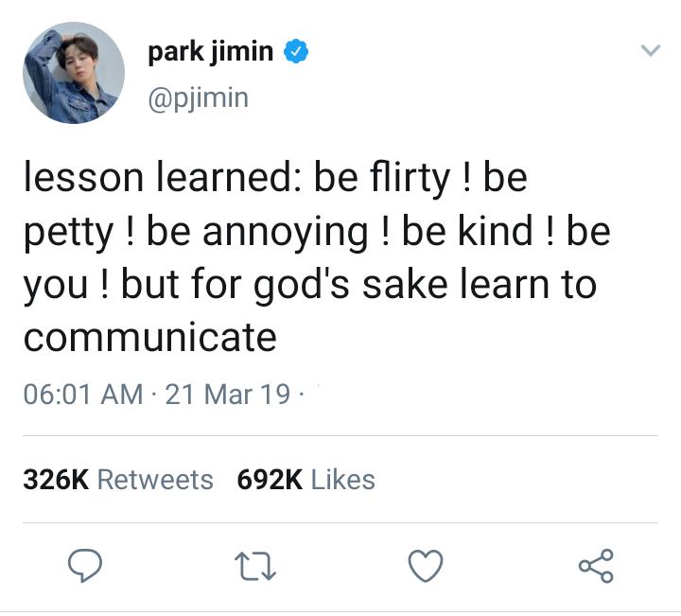View the list of Likes
The image size is (681, 616).
click(343, 480)
